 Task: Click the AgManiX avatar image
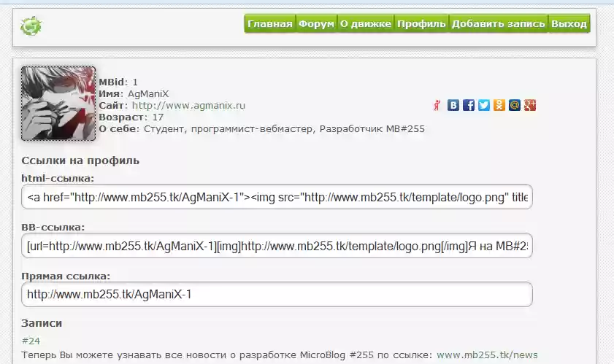(x=58, y=104)
